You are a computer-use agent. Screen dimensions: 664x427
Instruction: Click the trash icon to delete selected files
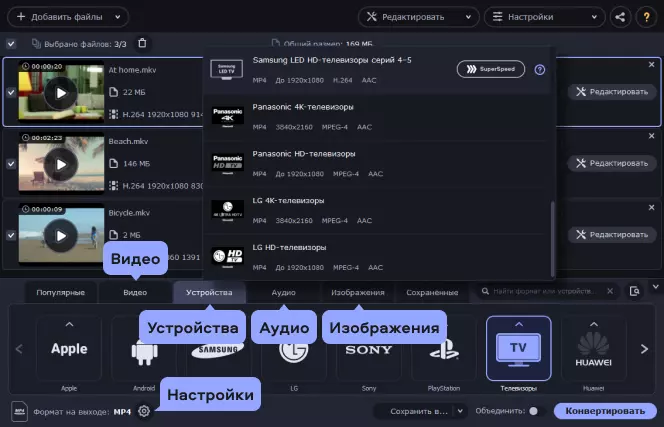142,43
